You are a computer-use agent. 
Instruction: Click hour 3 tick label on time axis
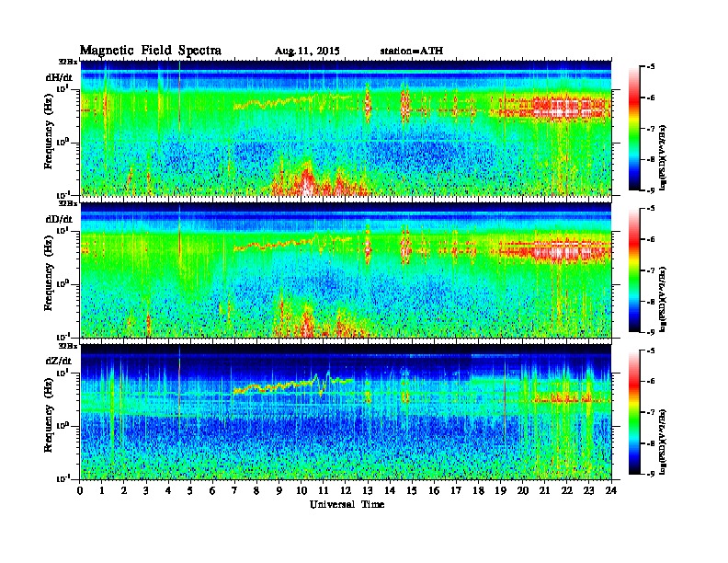(146, 490)
